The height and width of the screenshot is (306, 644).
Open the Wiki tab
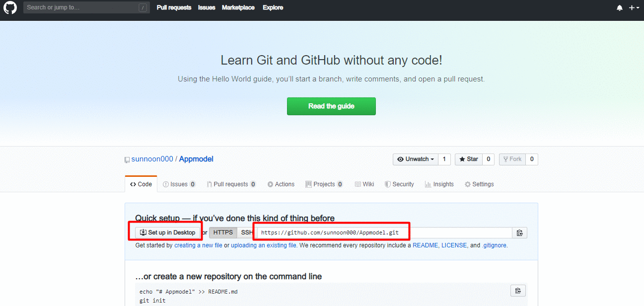(364, 184)
